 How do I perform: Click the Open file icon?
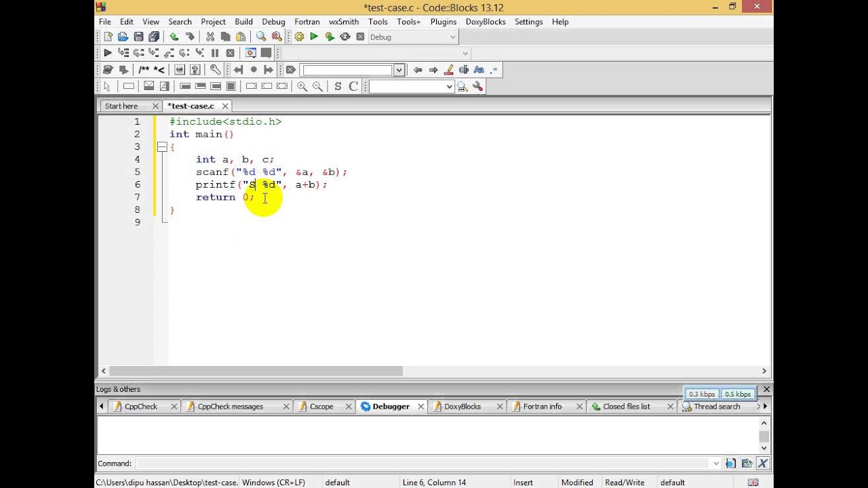[x=123, y=37]
